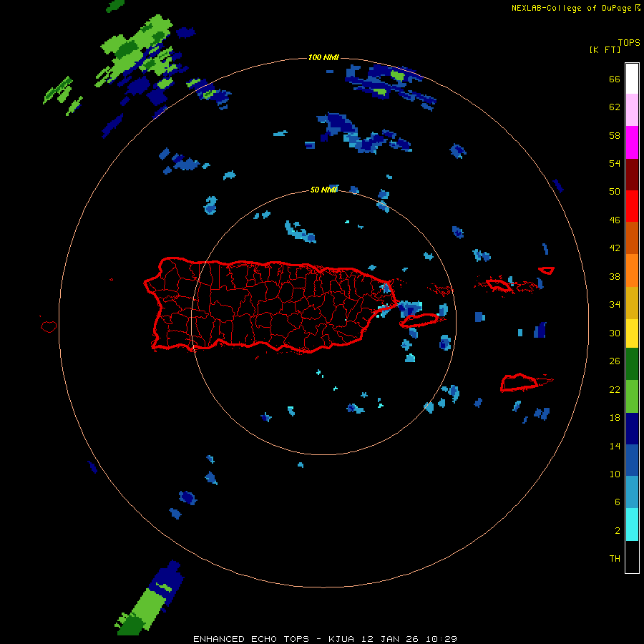Click the 14 value on the scale
Image resolution: width=644 pixels, height=644 pixels.
(x=615, y=446)
